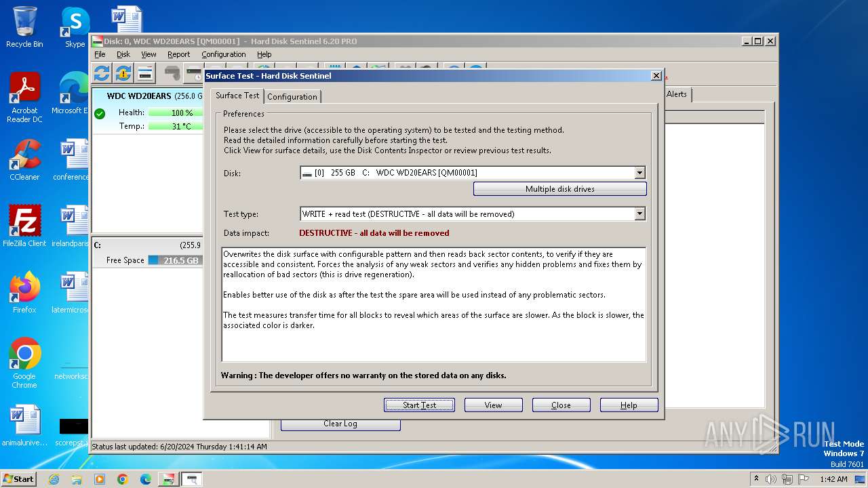
Task: Open the Skype desktop shortcut
Action: [75, 27]
